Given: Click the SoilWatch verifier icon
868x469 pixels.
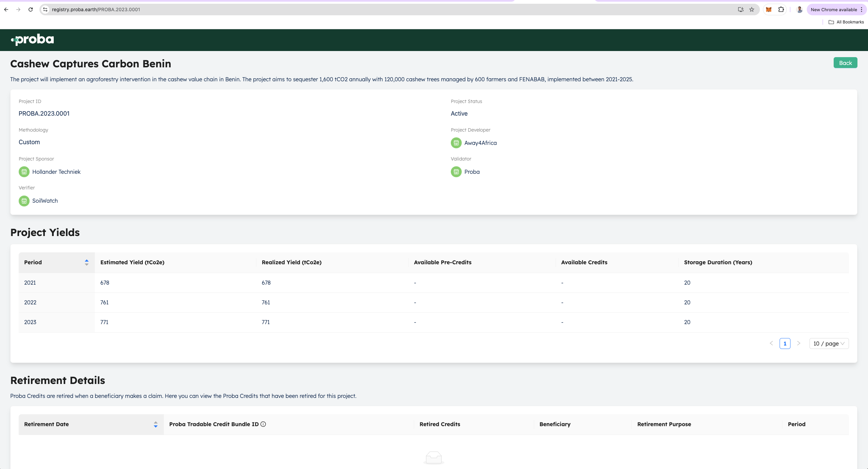Looking at the screenshot, I should click(x=24, y=201).
